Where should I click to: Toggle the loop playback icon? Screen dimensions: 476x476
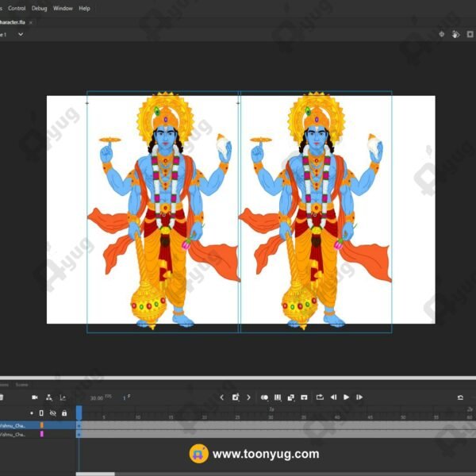pyautogui.click(x=320, y=397)
